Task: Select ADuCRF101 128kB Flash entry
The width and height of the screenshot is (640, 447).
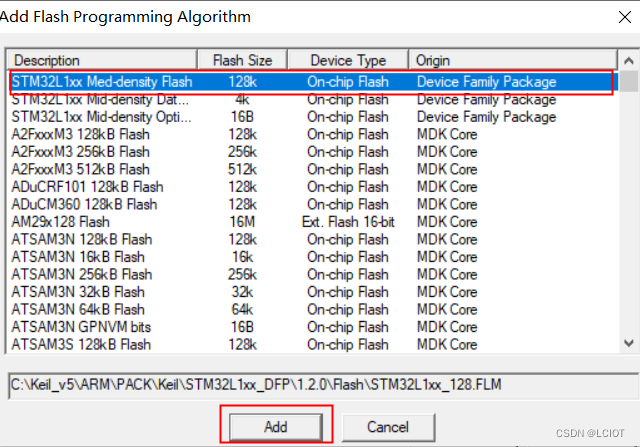Action: pyautogui.click(x=312, y=187)
